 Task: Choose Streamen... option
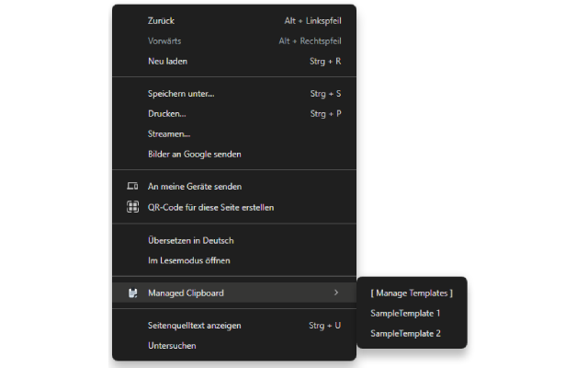[x=169, y=133]
